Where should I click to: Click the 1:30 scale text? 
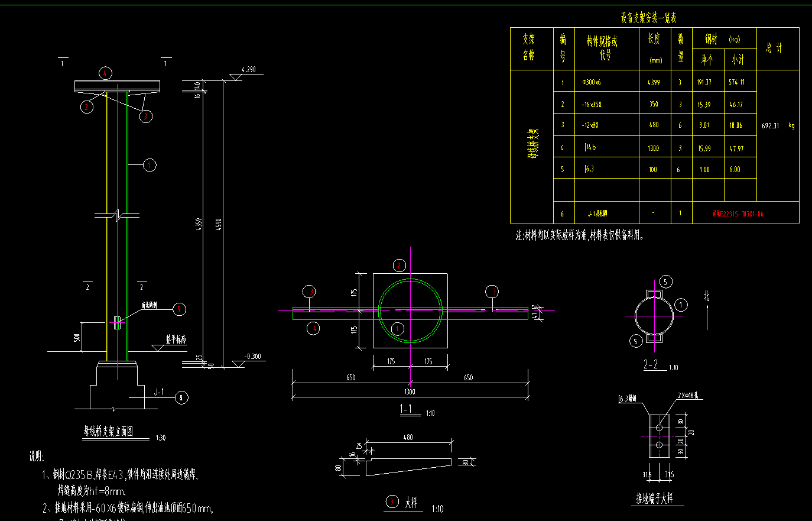pyautogui.click(x=161, y=438)
